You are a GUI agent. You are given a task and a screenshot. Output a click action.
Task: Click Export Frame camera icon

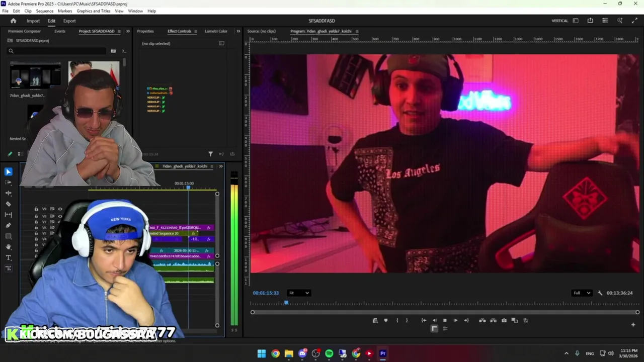504,320
